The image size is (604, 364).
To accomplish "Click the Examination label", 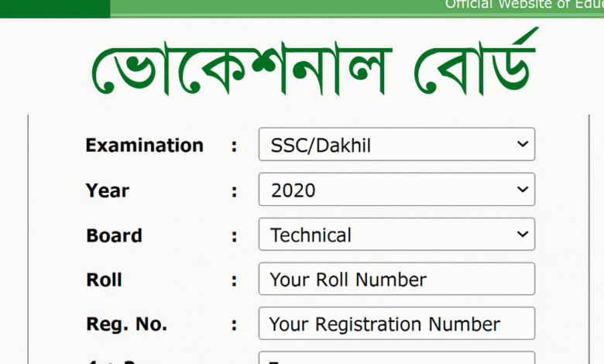I will coord(145,146).
